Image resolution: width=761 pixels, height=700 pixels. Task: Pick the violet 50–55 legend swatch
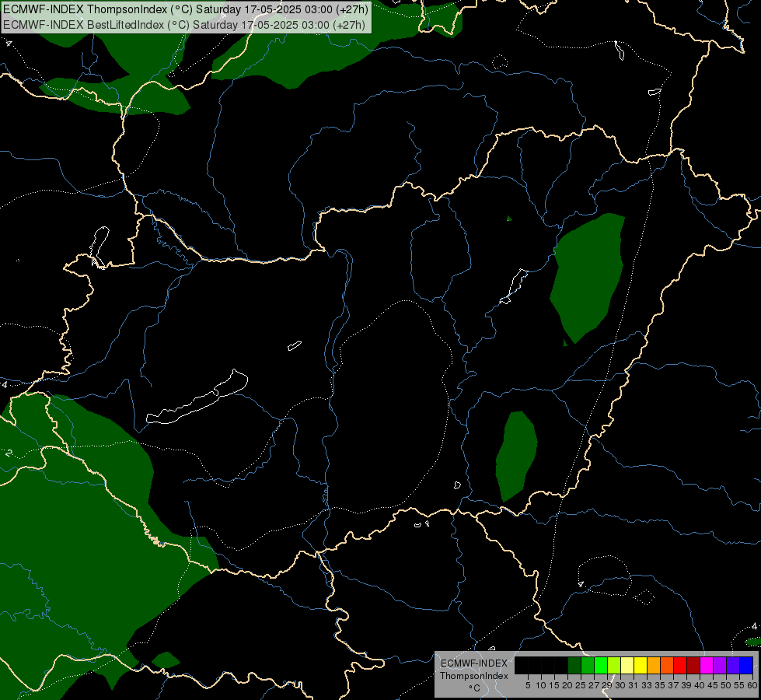pyautogui.click(x=733, y=665)
